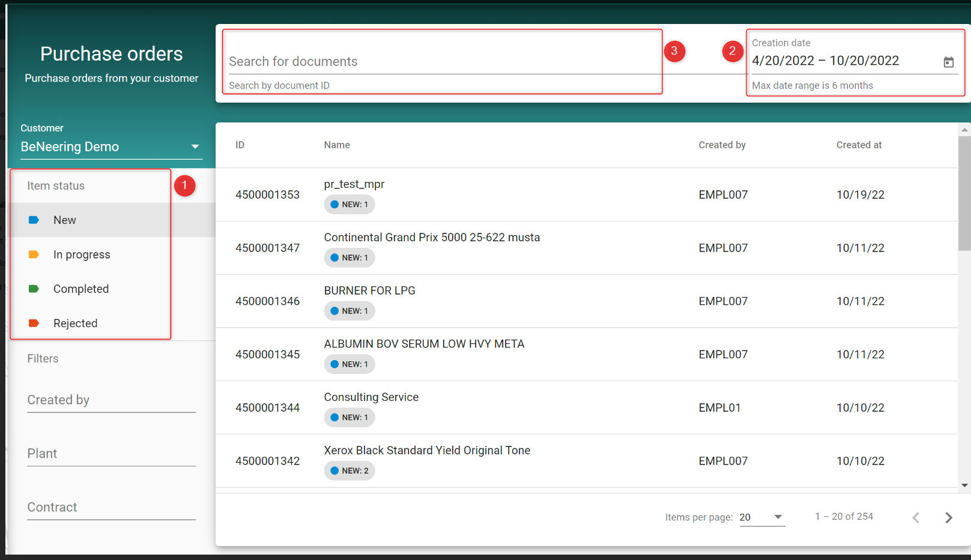971x560 pixels.
Task: Go to next page of results
Action: [x=948, y=517]
